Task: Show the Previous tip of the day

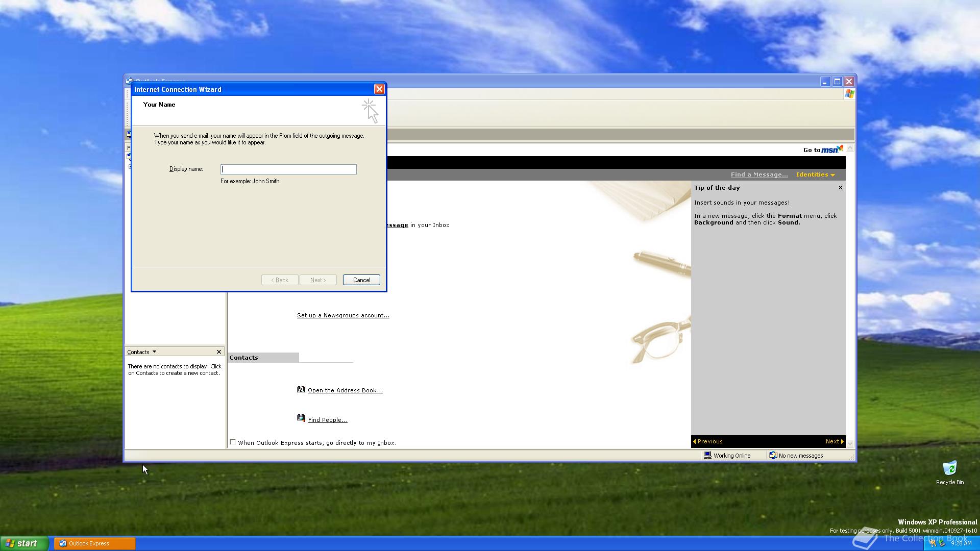Action: [707, 441]
